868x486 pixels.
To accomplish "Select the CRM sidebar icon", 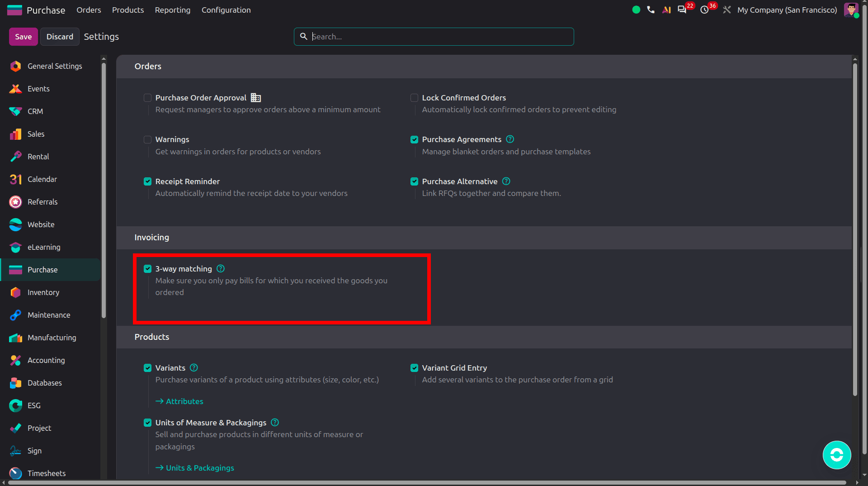I will click(x=15, y=111).
